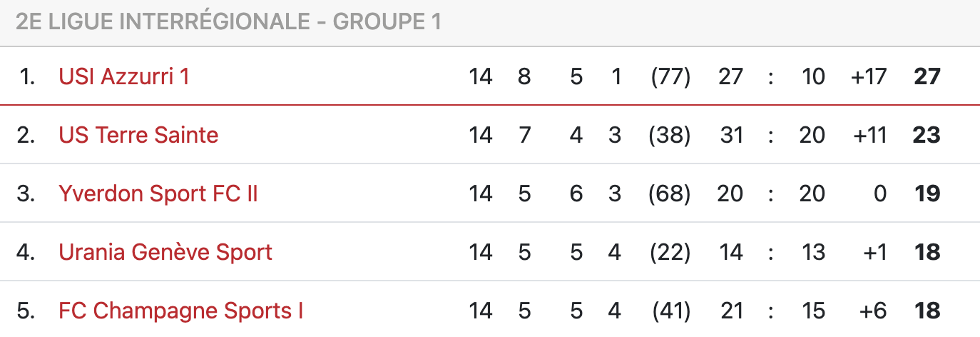This screenshot has height=337, width=980.
Task: Open the FC Champagne Sports I link
Action: pyautogui.click(x=181, y=311)
